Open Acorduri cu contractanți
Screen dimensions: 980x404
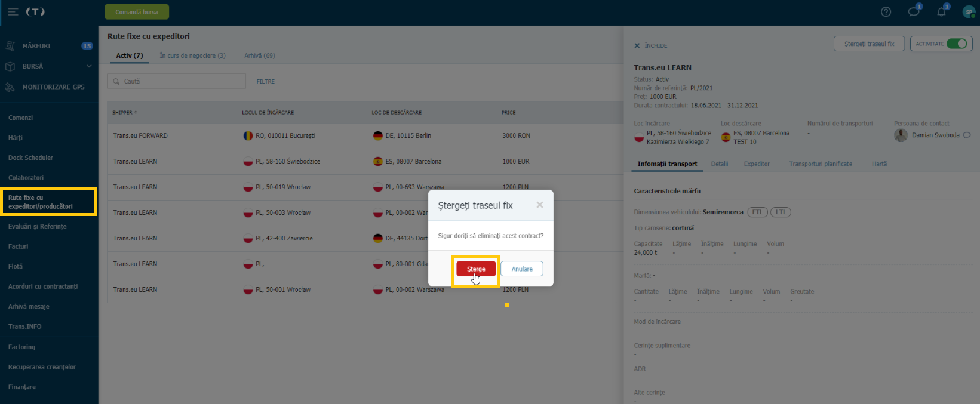[x=43, y=286]
